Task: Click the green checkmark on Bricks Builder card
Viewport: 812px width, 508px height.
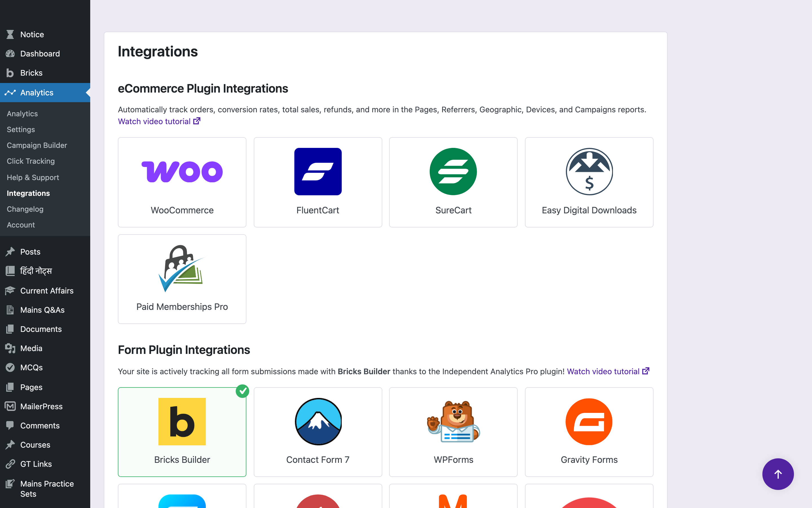Action: (x=242, y=391)
